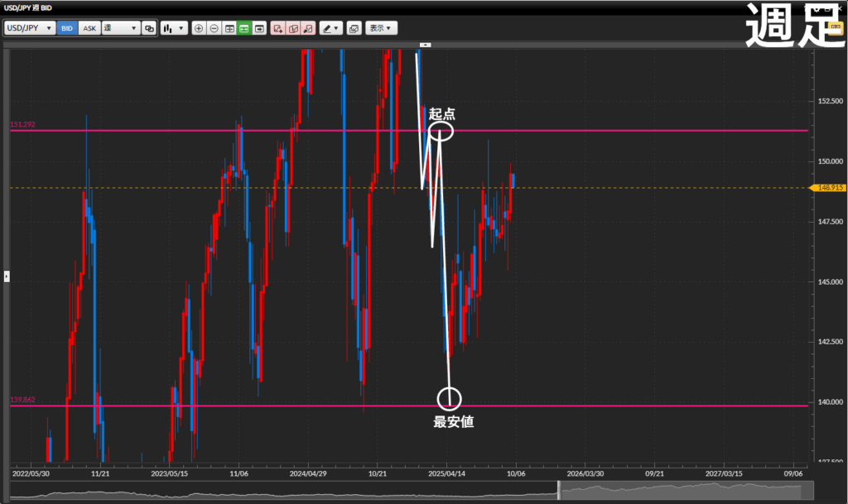Click the middle pink chart icon
The image size is (848, 504).
click(294, 28)
